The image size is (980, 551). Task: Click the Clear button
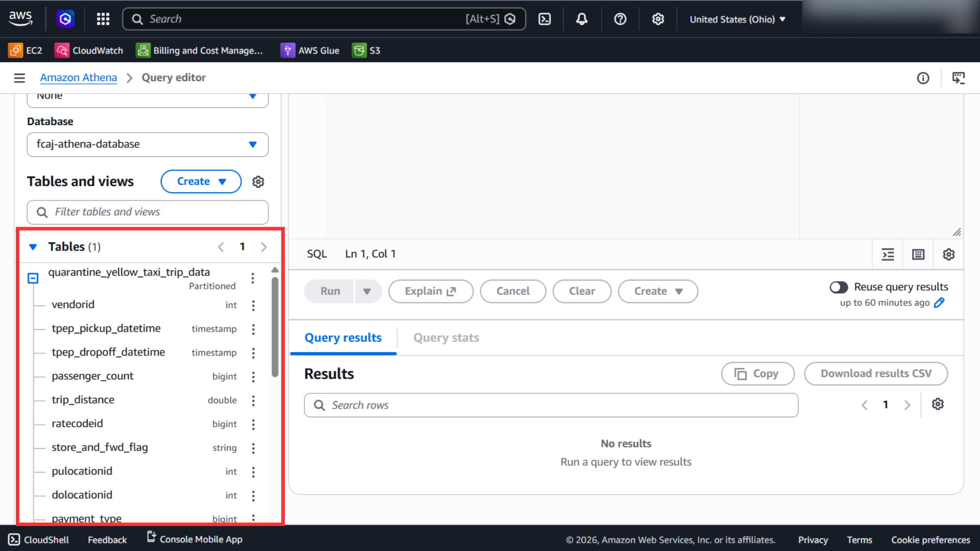pyautogui.click(x=582, y=291)
